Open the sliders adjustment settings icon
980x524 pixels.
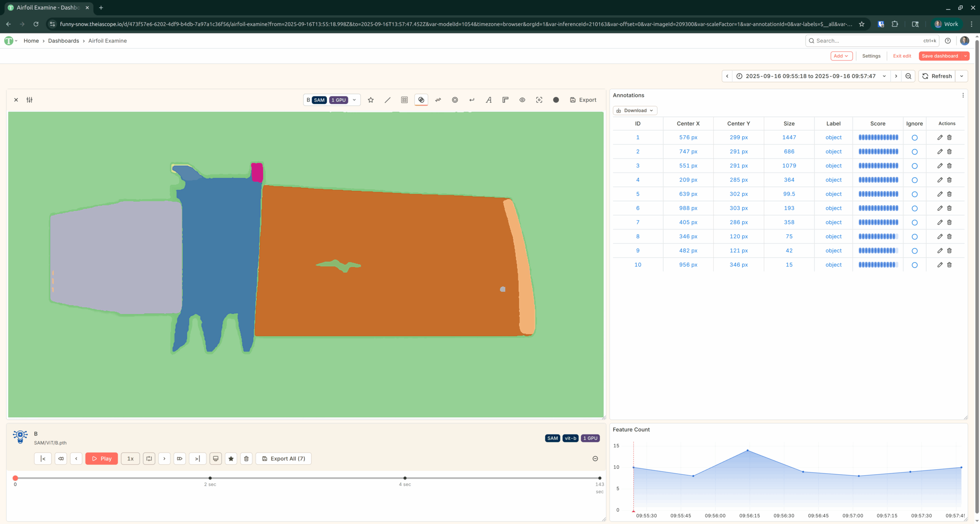point(29,100)
